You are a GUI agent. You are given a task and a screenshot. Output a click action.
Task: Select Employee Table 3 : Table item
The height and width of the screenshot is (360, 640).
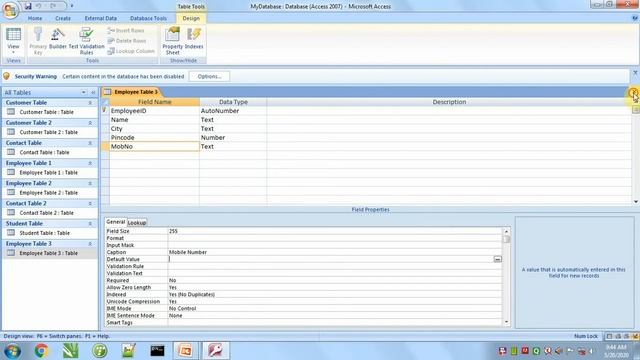tap(50, 253)
